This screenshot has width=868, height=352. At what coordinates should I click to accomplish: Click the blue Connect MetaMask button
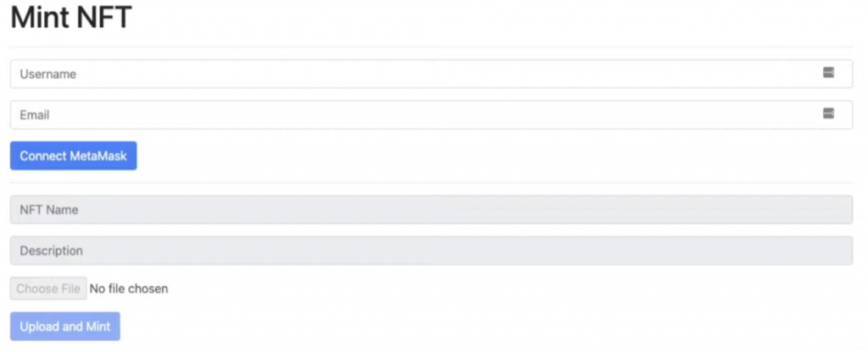click(73, 156)
